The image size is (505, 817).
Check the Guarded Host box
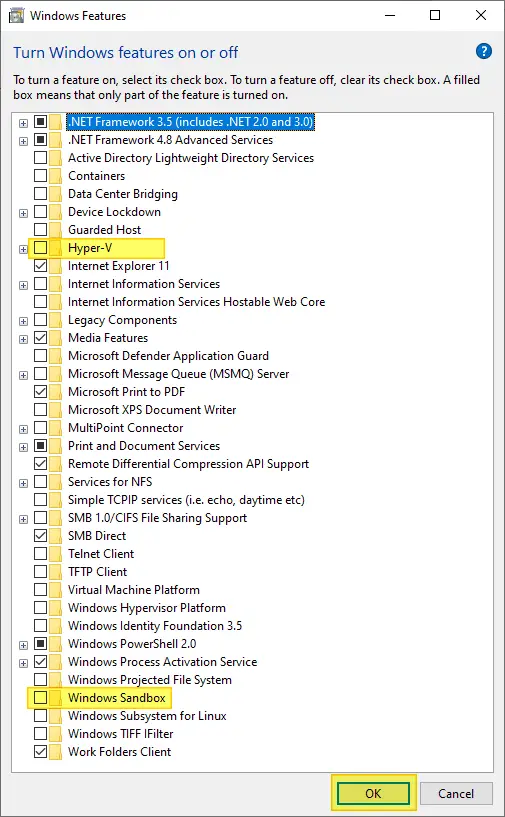coord(40,229)
